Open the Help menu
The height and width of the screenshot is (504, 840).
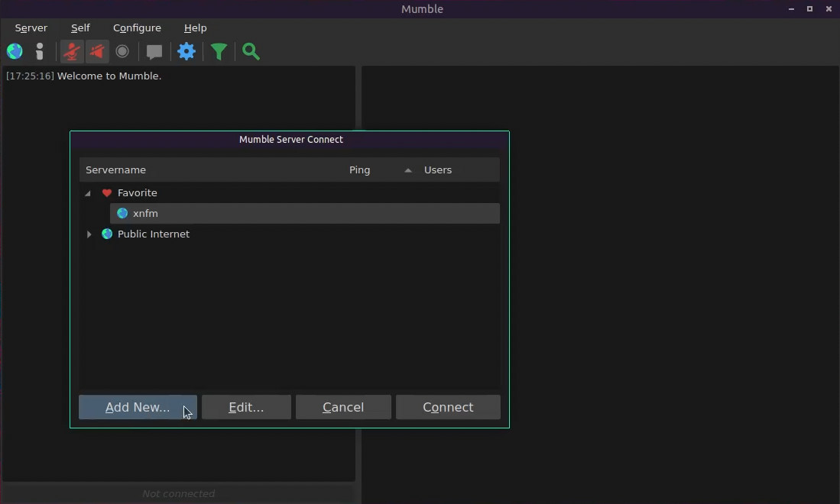point(195,27)
